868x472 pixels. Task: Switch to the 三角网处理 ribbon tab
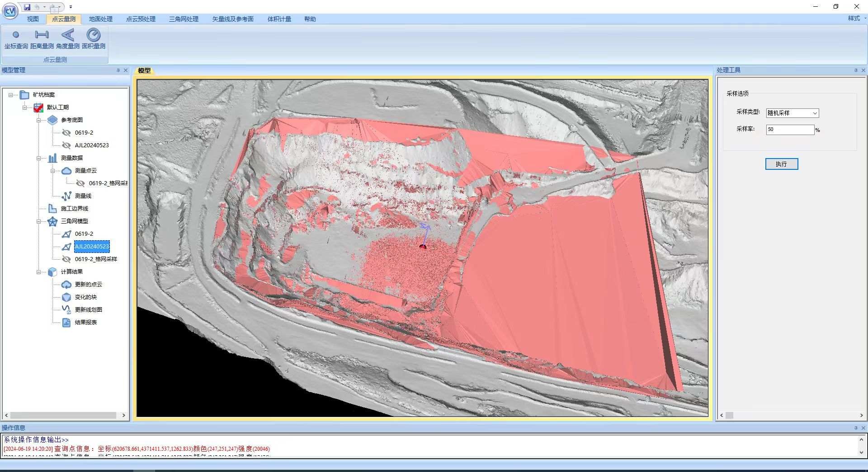click(x=184, y=19)
